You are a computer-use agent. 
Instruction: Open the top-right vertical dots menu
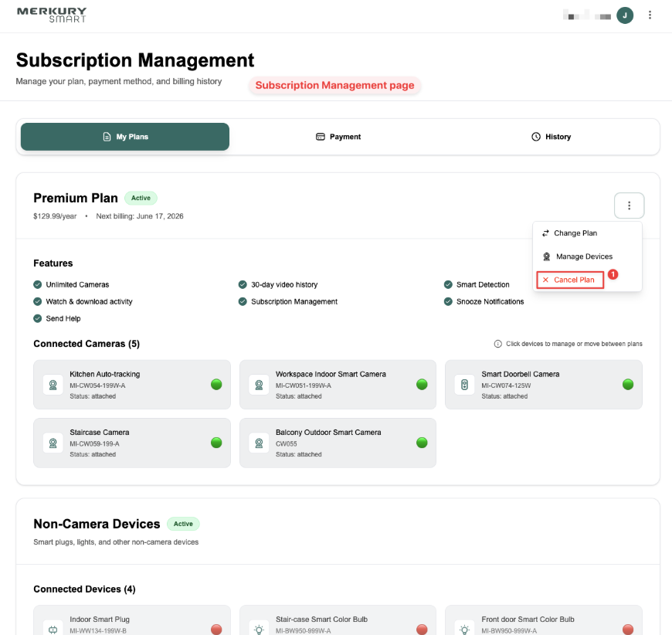pos(650,15)
